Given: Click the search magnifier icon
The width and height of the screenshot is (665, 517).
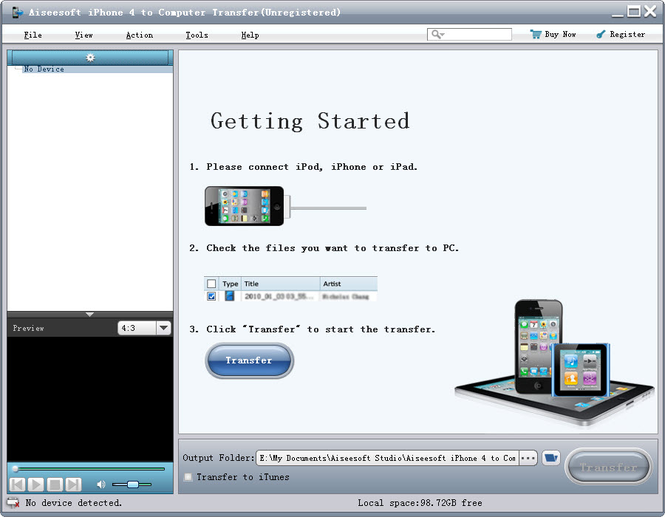Looking at the screenshot, I should (435, 34).
